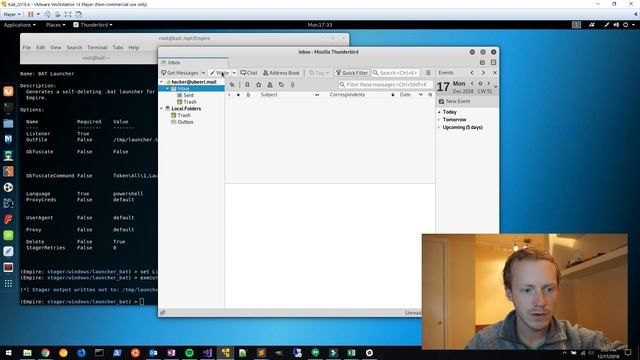Toggle starred messages filter icon
Image resolution: width=640 pixels, height=360 pixels.
point(258,84)
